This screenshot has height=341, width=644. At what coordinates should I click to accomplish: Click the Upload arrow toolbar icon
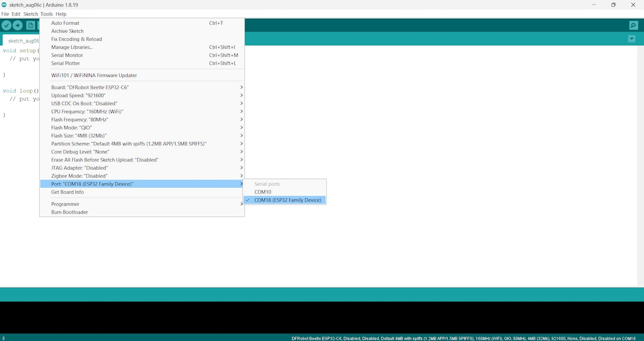(x=18, y=25)
